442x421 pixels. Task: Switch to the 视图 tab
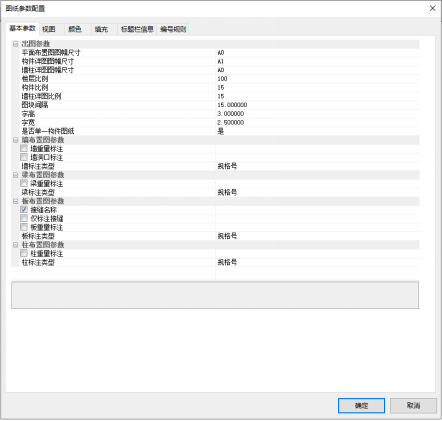(49, 29)
